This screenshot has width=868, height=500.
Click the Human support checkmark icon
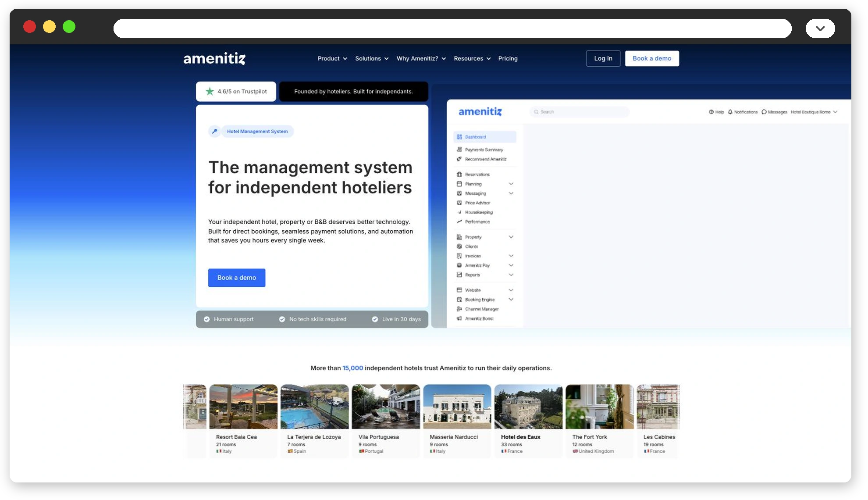pyautogui.click(x=207, y=319)
